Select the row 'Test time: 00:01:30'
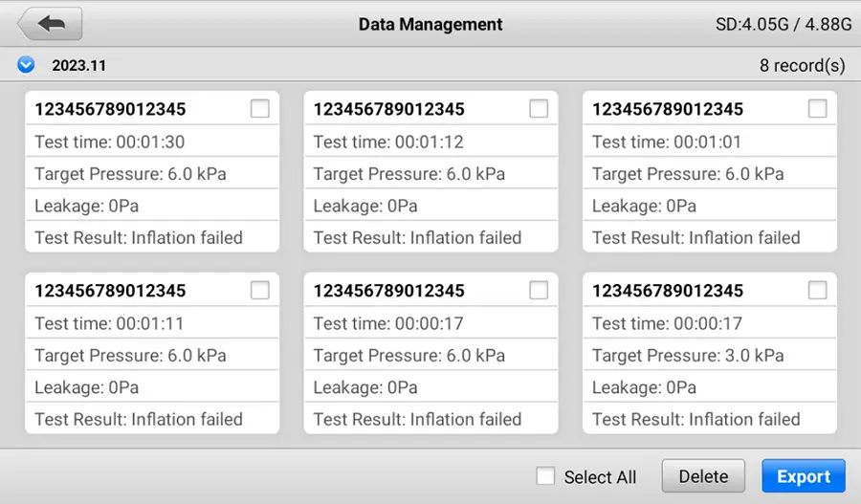 pyautogui.click(x=152, y=142)
